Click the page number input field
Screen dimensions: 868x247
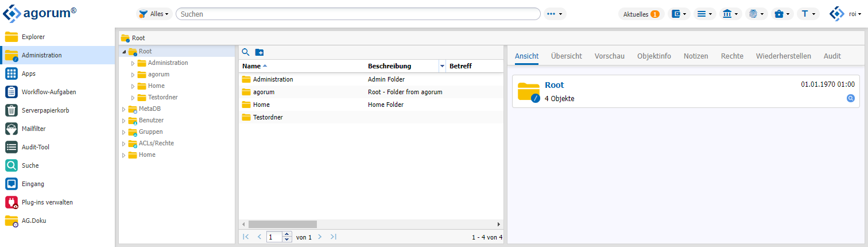275,237
